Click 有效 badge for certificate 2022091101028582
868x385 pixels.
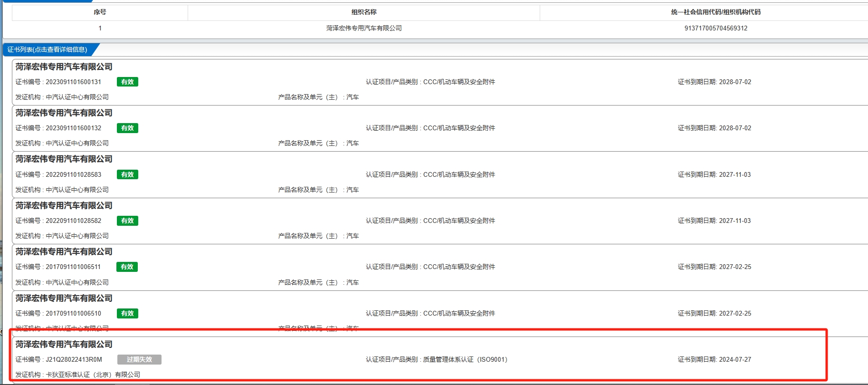[x=127, y=221]
